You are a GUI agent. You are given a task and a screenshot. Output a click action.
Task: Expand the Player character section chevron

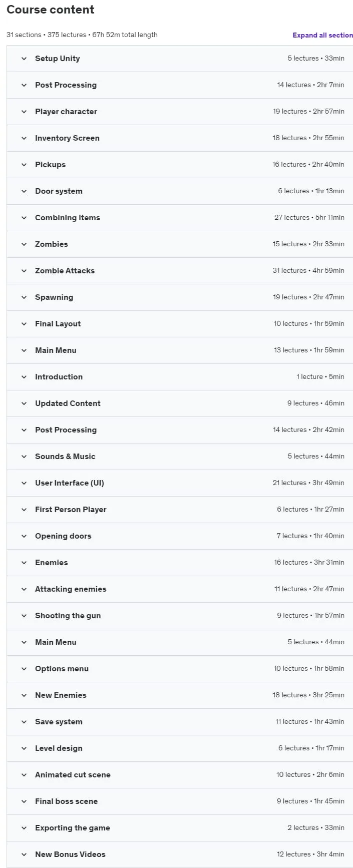pos(24,112)
